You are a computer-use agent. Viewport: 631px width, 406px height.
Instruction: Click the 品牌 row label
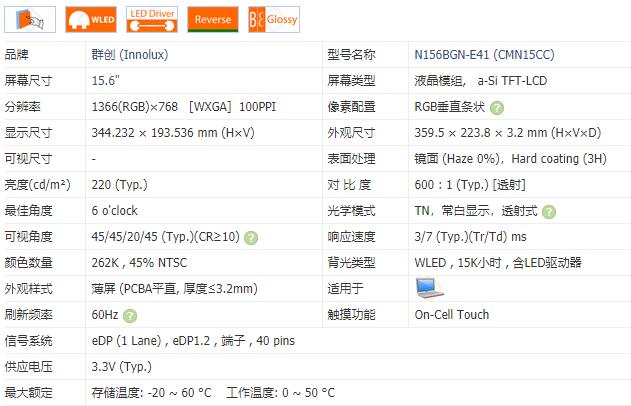16,54
